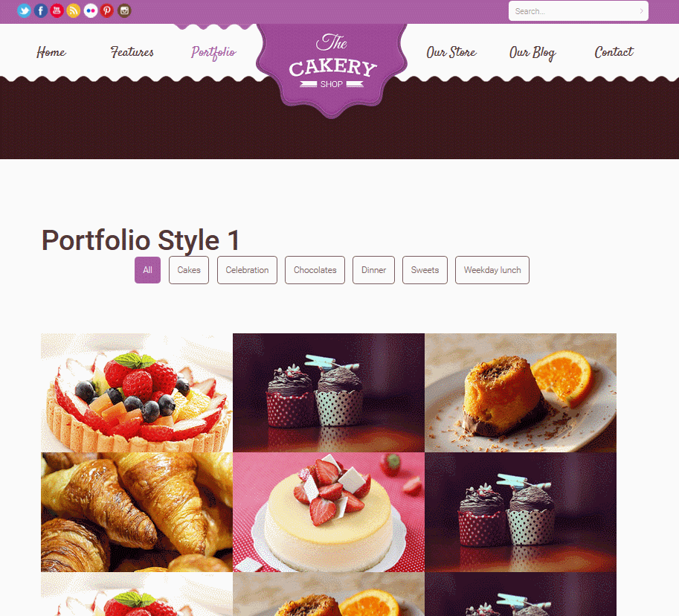Image resolution: width=679 pixels, height=616 pixels.
Task: Filter portfolio by Celebration
Action: (247, 270)
